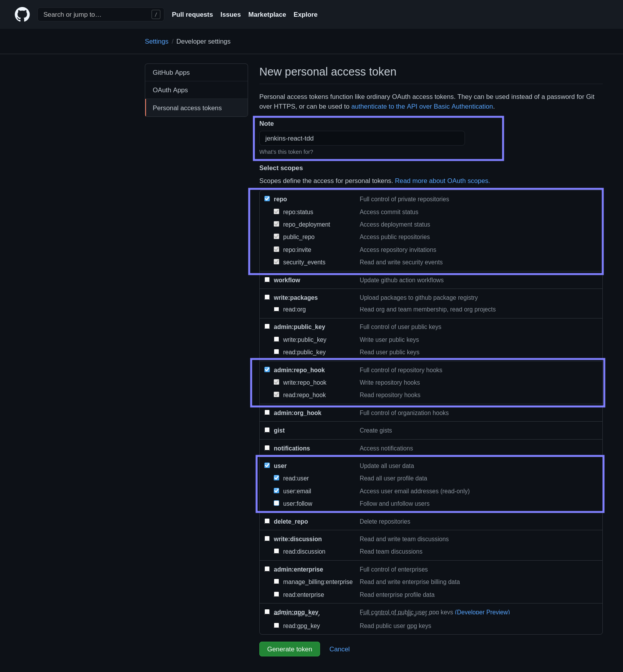The image size is (623, 672).
Task: Enable the workflow scope checkbox
Action: (x=267, y=280)
